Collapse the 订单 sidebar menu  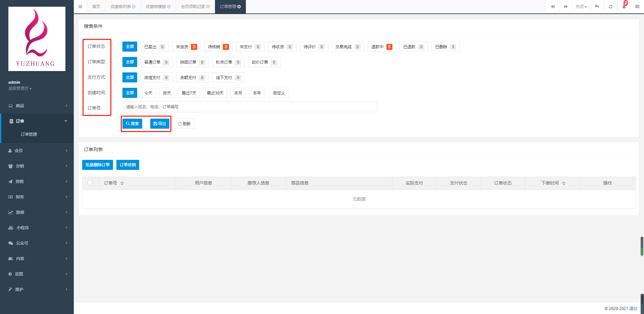(x=37, y=121)
